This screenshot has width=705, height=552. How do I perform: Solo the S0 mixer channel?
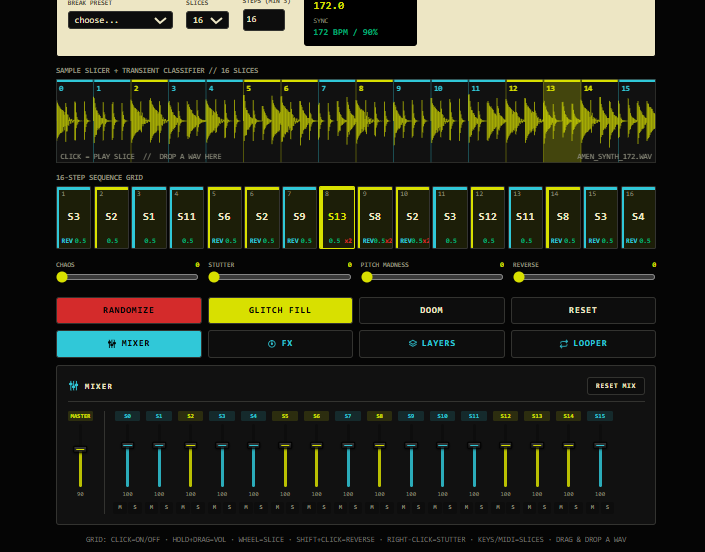pos(135,507)
